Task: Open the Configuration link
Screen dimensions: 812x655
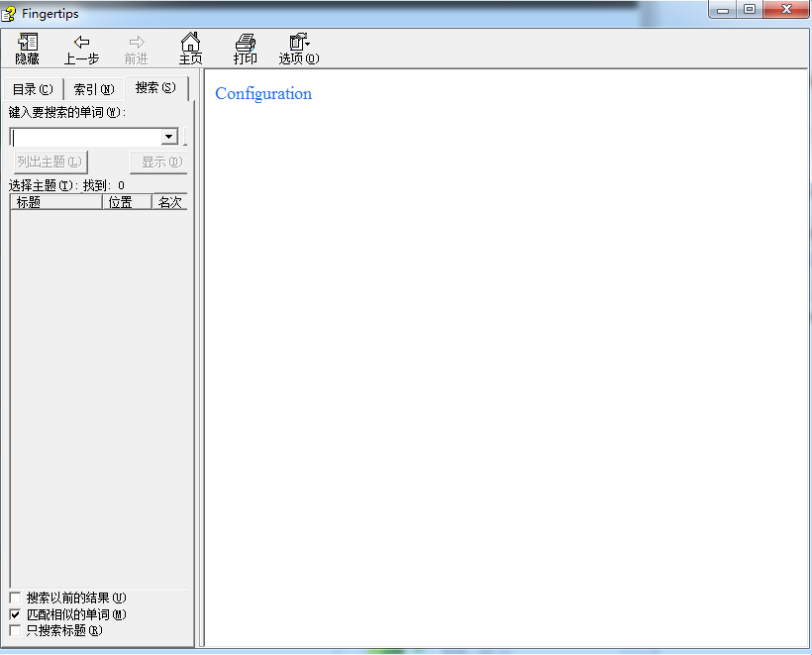Action: coord(262,94)
